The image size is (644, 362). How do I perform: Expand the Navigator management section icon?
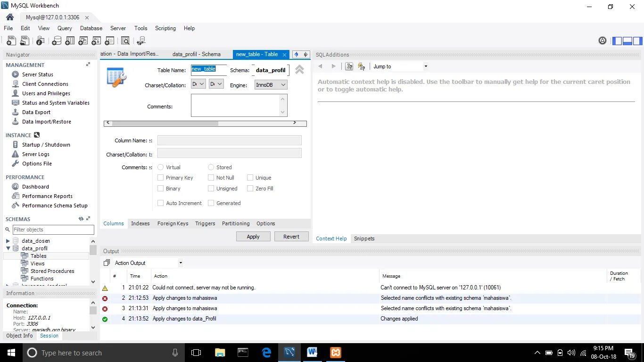pyautogui.click(x=88, y=65)
